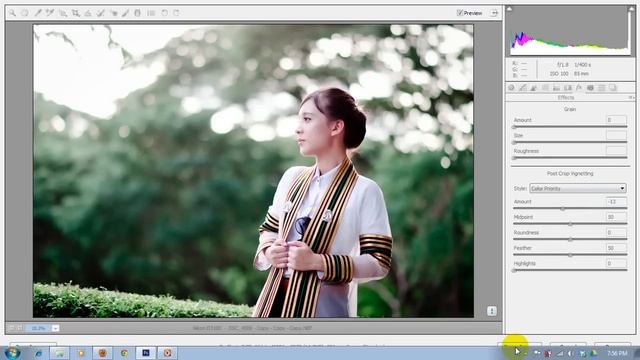The height and width of the screenshot is (360, 640).
Task: Select the Red Eye Removal tool
Action: 113,13
